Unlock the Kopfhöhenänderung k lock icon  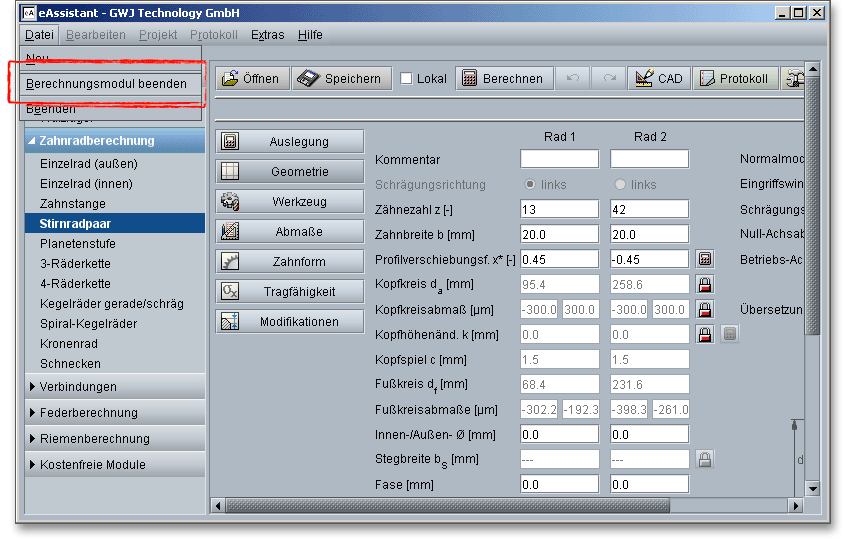[x=705, y=334]
